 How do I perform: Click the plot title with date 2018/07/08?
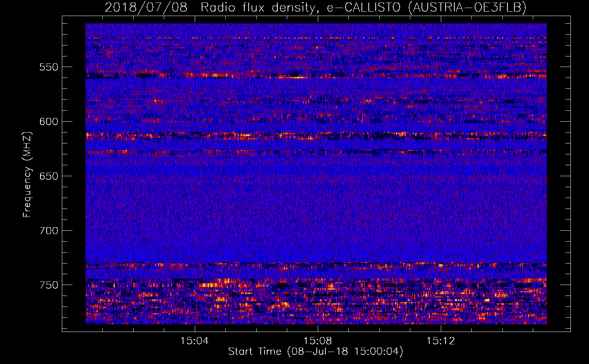(316, 7)
